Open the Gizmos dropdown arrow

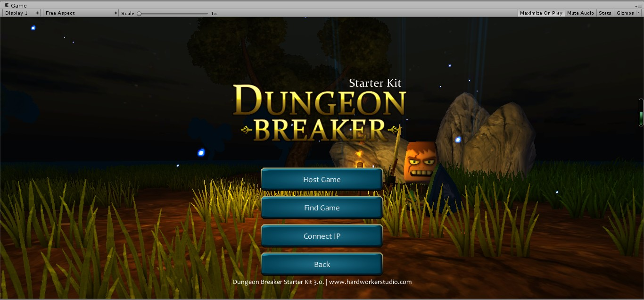tap(639, 13)
